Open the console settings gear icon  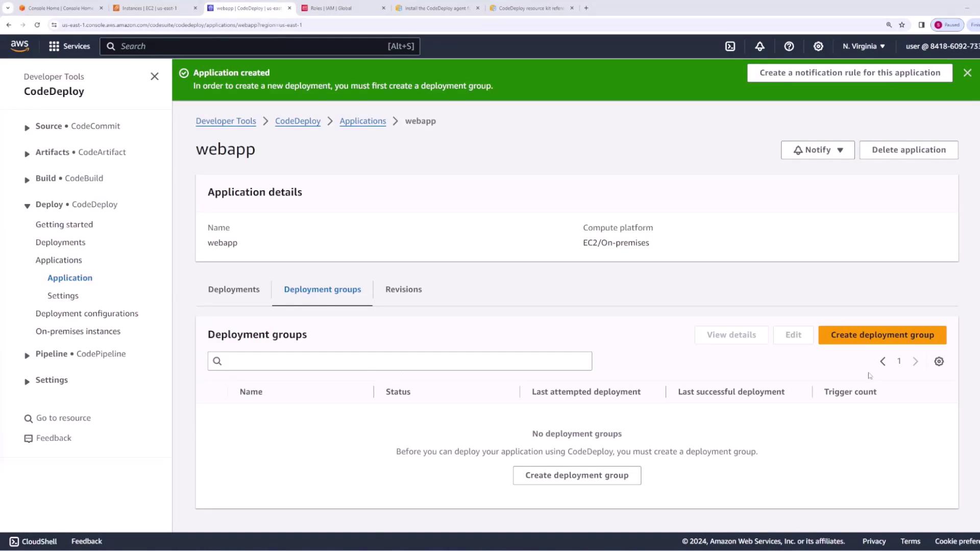click(818, 46)
